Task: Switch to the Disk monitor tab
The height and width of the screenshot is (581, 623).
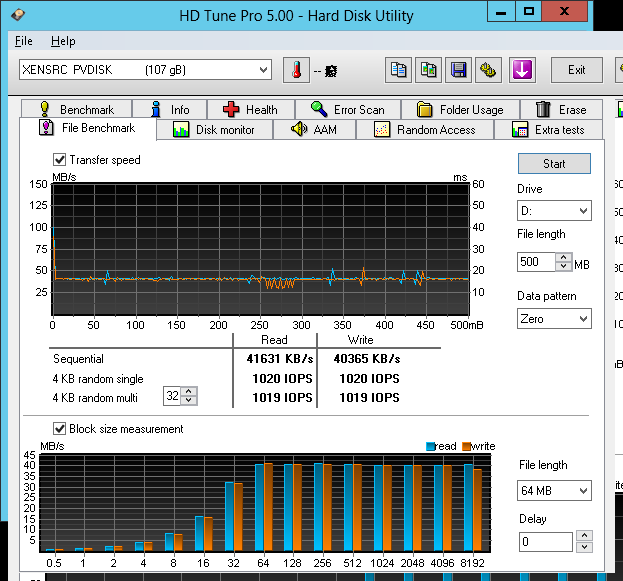Action: [x=215, y=130]
